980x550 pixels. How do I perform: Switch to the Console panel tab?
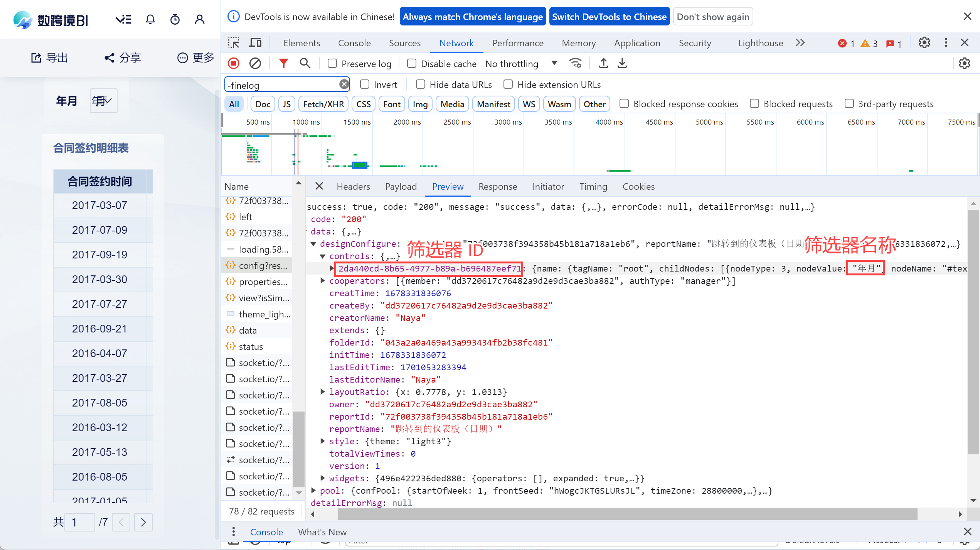354,43
